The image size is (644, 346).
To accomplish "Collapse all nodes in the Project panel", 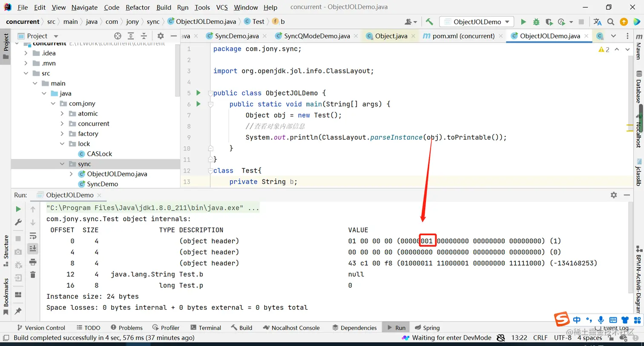I will [x=144, y=36].
